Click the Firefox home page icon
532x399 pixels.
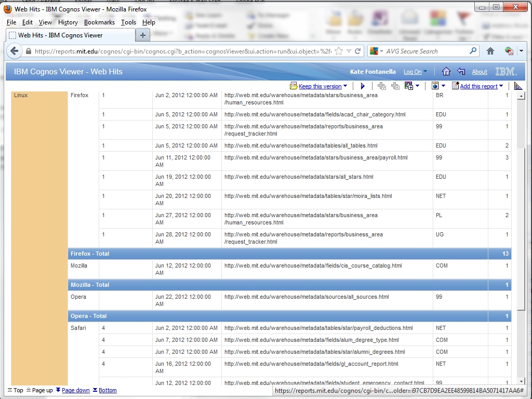(490, 51)
